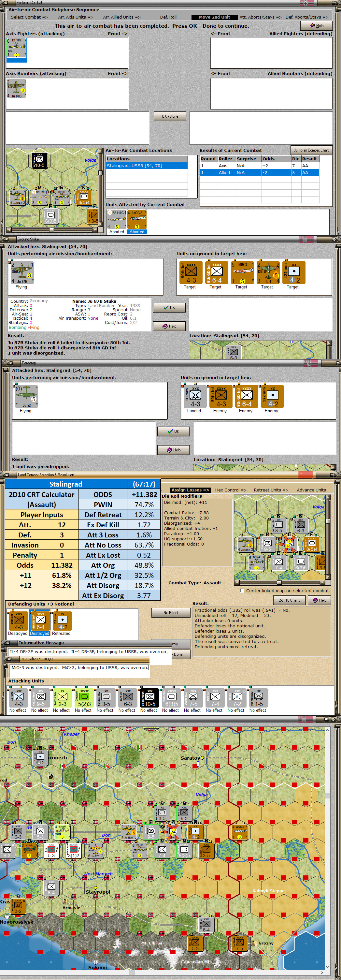Select 50th Inf enemy counter in Paradrop
Image resolution: width=341 pixels, height=980 pixels.
[x=220, y=396]
